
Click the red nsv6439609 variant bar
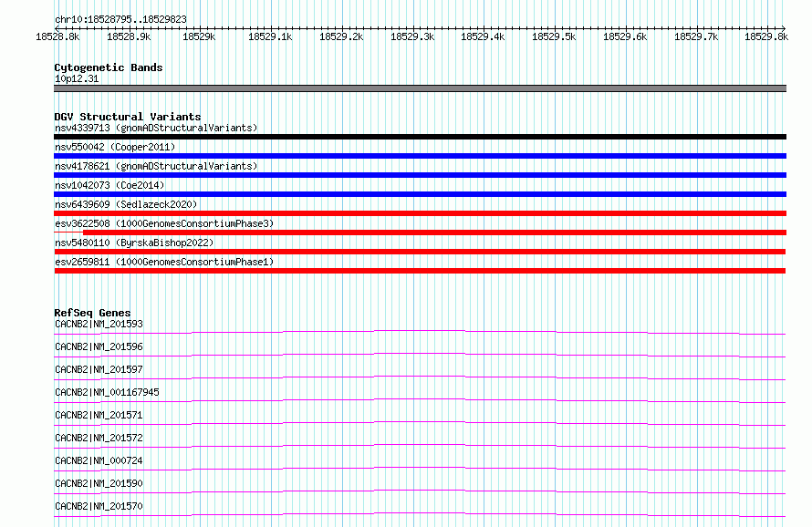pos(420,213)
